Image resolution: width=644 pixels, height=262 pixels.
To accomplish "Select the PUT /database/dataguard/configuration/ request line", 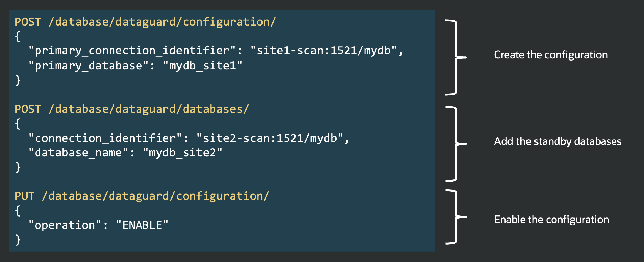I will click(x=142, y=196).
